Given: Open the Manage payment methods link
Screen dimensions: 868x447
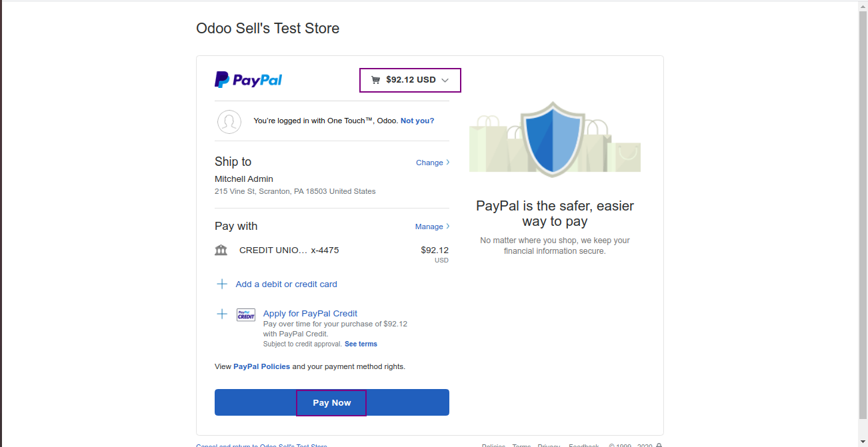Looking at the screenshot, I should [429, 226].
